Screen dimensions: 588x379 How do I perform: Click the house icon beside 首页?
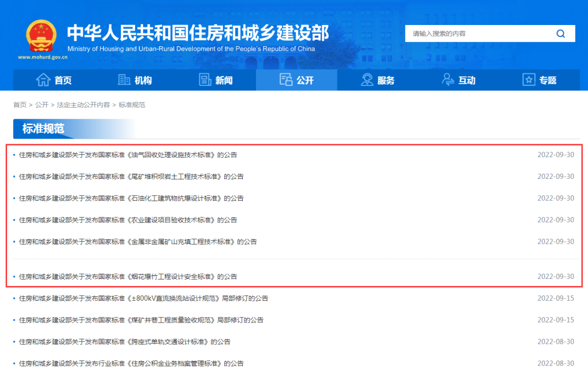[43, 80]
